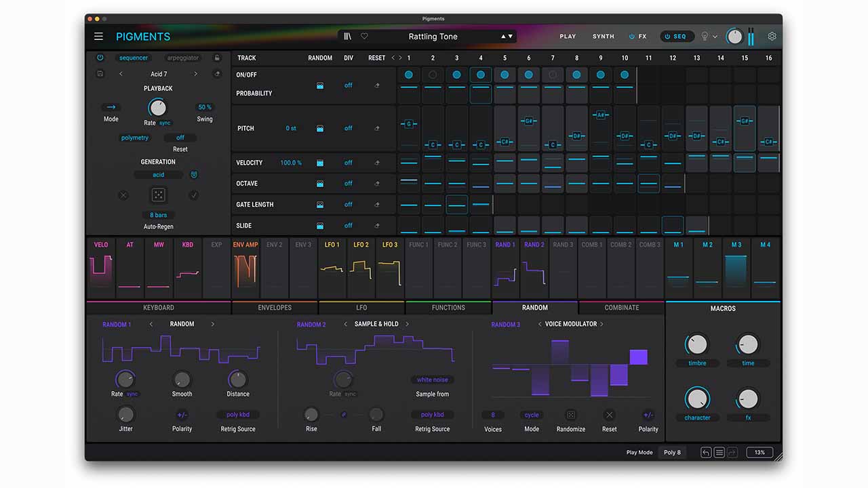868x488 pixels.
Task: Click the magnet icon beside acid scale
Action: pos(193,175)
